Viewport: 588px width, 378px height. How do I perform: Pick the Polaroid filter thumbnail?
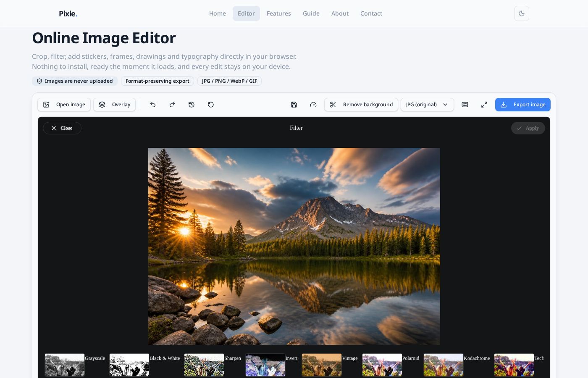coord(382,365)
